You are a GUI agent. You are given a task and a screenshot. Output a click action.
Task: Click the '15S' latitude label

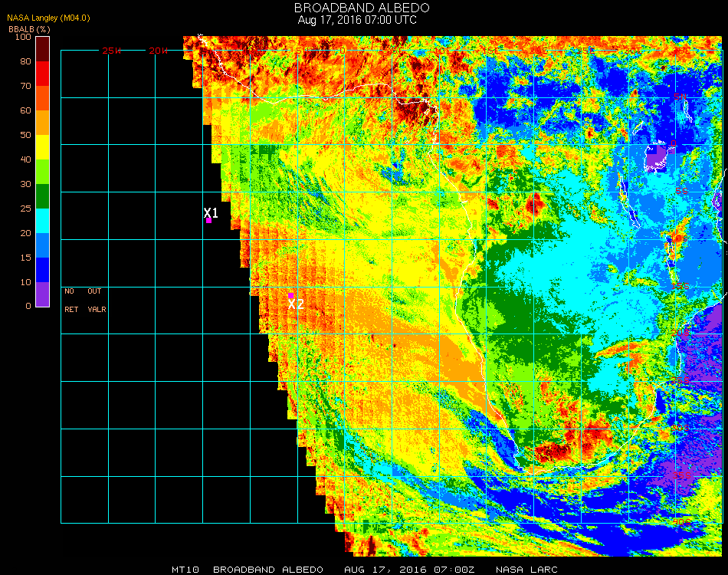[680, 286]
